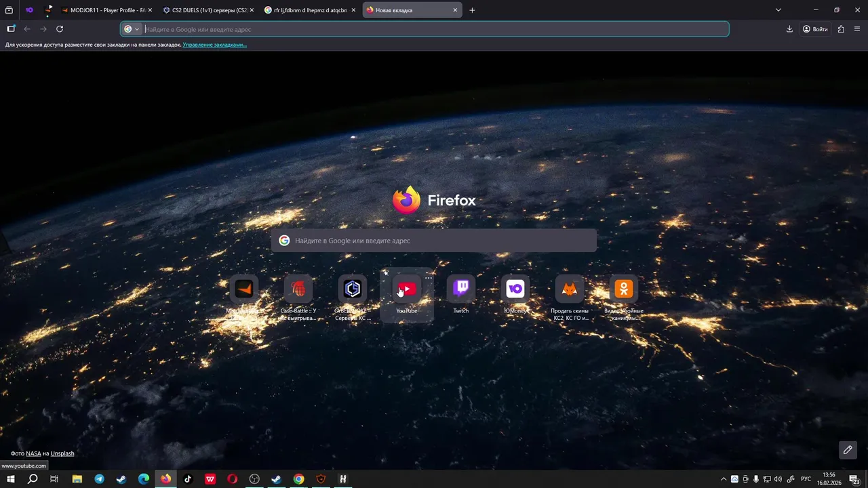Open the Unsplash credit link
The image size is (868, 488).
pos(62,453)
